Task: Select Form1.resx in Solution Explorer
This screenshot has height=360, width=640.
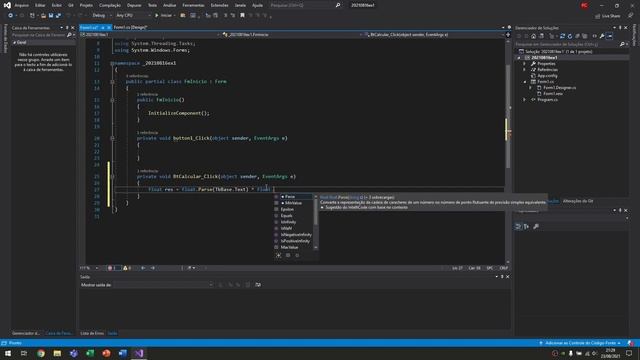Action: pos(553,93)
